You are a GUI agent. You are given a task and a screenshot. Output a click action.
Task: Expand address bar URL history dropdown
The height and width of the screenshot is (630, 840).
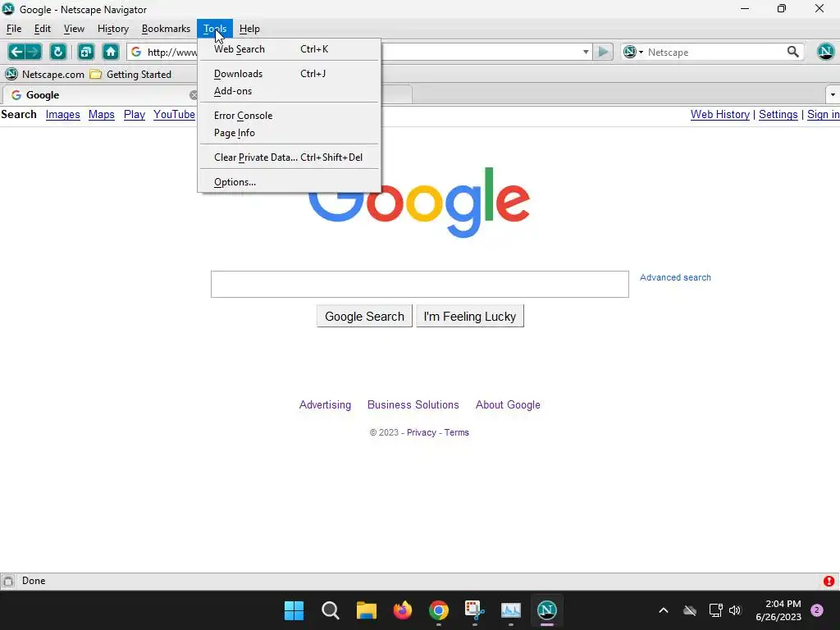[x=586, y=52]
